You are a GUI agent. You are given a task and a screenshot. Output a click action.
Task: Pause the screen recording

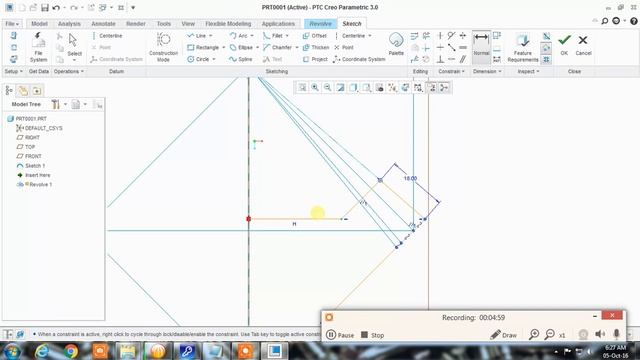pos(340,335)
